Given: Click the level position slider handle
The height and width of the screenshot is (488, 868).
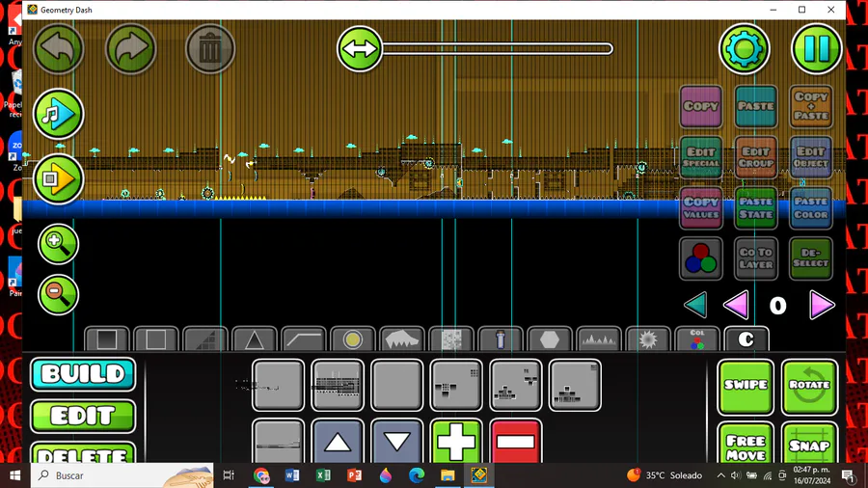Looking at the screenshot, I should pos(360,49).
